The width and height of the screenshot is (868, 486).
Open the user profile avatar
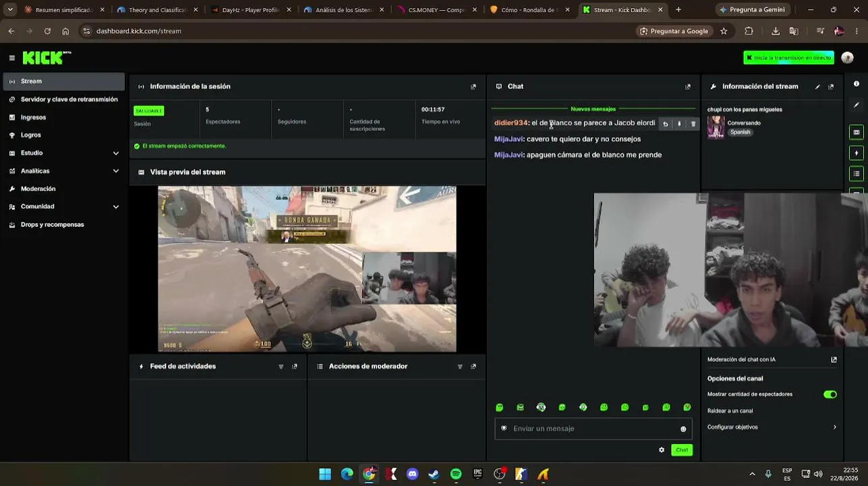pos(848,57)
